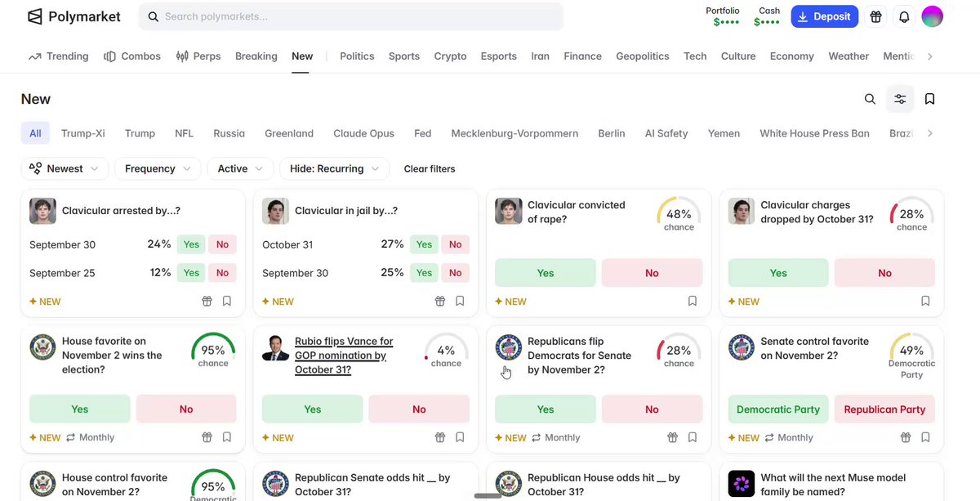
Task: Click gift icon on Clavicular arrested card
Action: (x=207, y=301)
